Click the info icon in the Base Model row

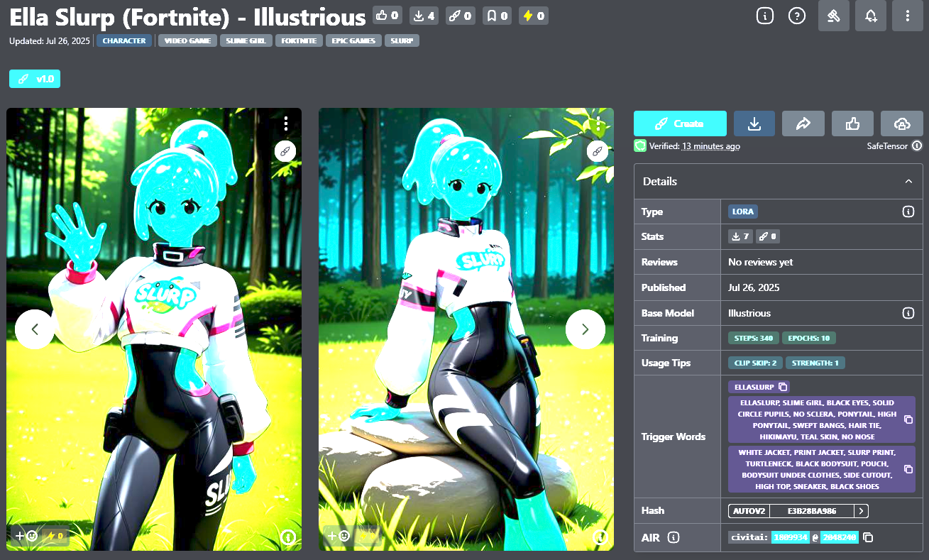pyautogui.click(x=908, y=313)
